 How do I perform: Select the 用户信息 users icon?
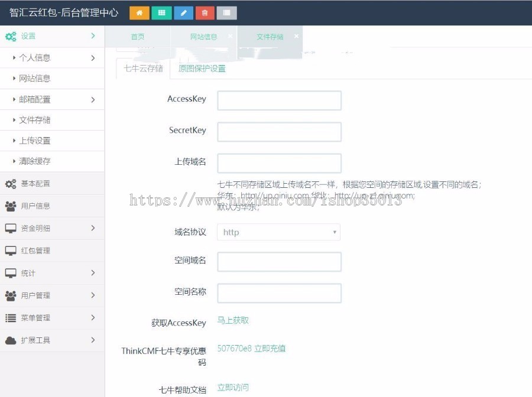10,206
